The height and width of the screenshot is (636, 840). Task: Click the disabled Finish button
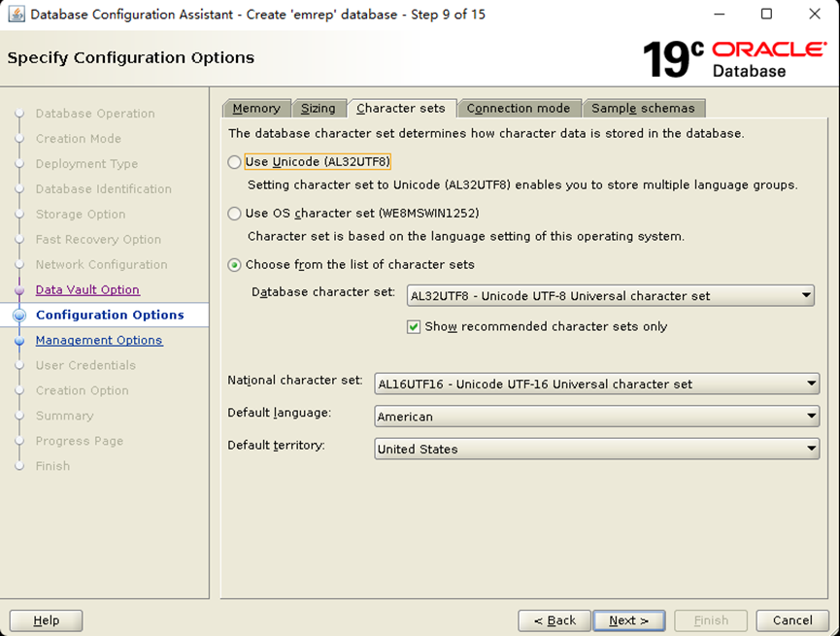pos(711,620)
